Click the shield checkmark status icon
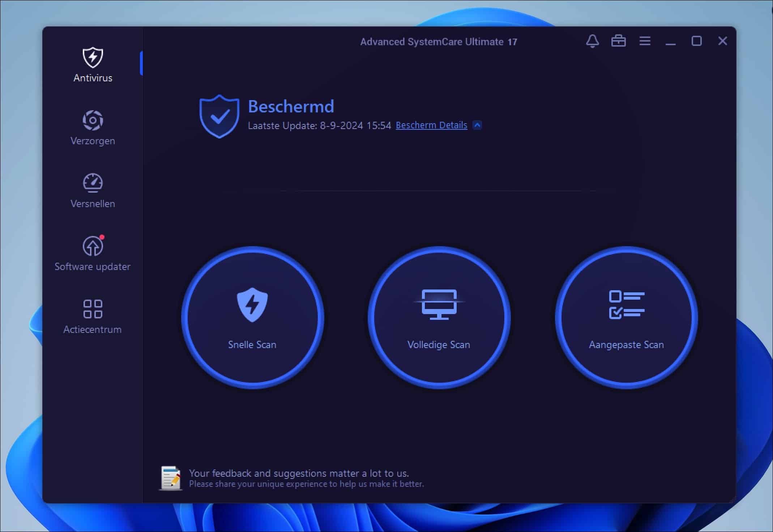This screenshot has width=773, height=532. [x=219, y=115]
